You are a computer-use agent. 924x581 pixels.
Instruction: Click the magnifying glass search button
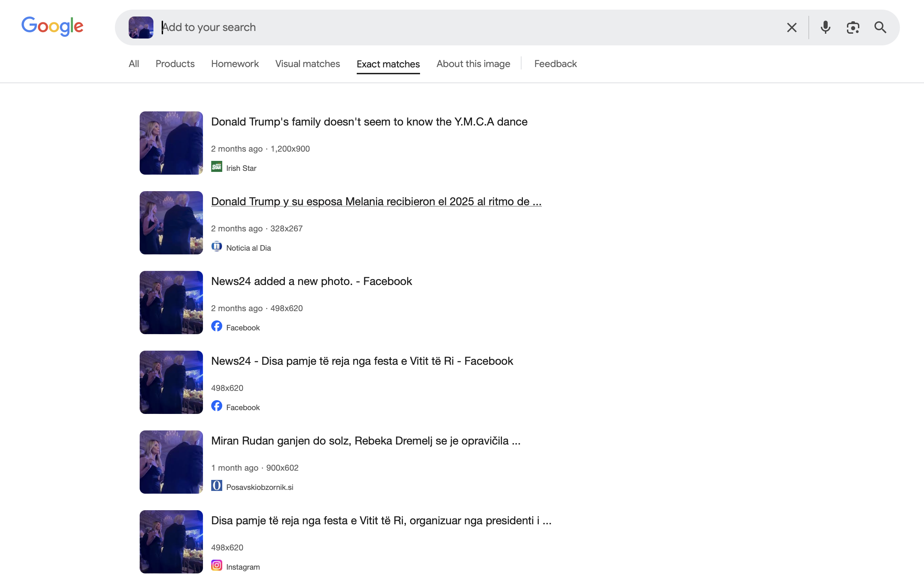click(880, 28)
